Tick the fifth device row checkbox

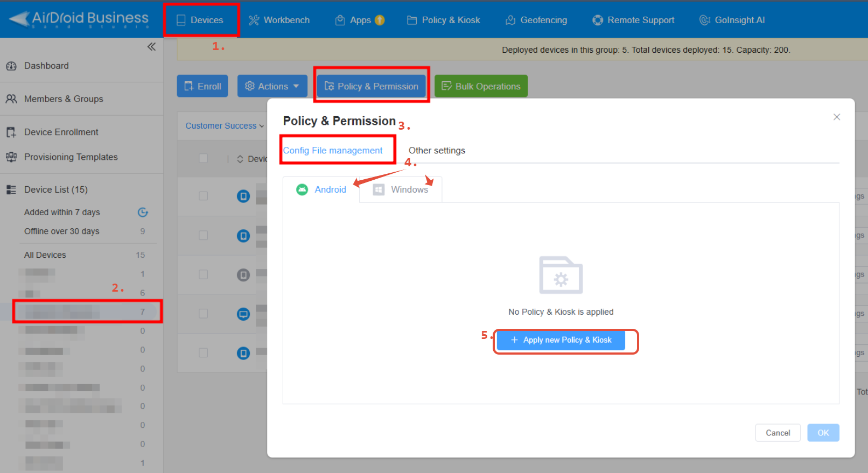204,352
